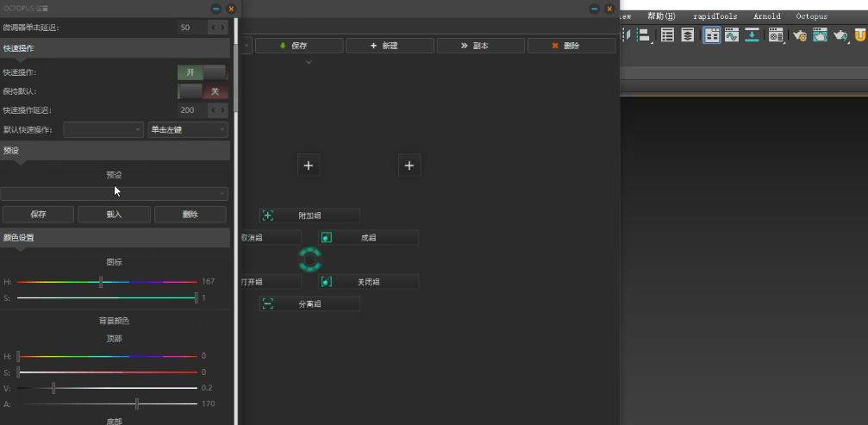
Task: Minimize the Octopus pie editor window
Action: [595, 9]
